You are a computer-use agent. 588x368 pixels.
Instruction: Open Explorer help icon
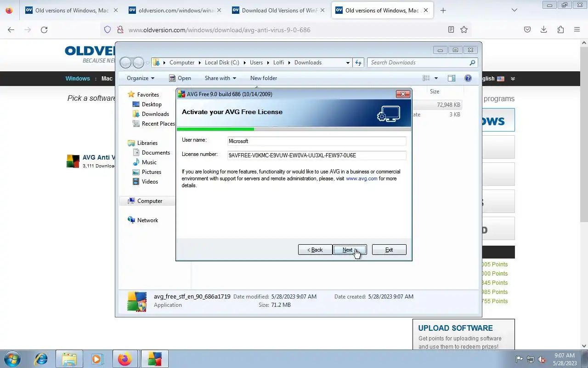coord(468,78)
